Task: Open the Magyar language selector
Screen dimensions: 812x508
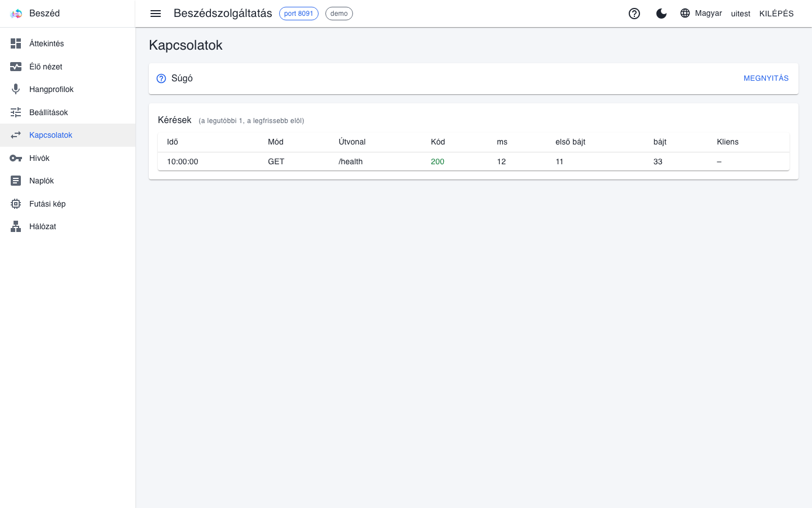Action: click(701, 13)
